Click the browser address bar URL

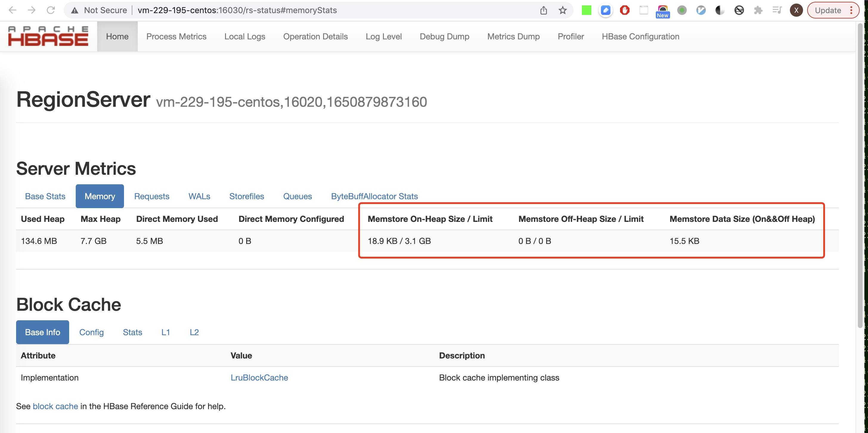pos(237,10)
